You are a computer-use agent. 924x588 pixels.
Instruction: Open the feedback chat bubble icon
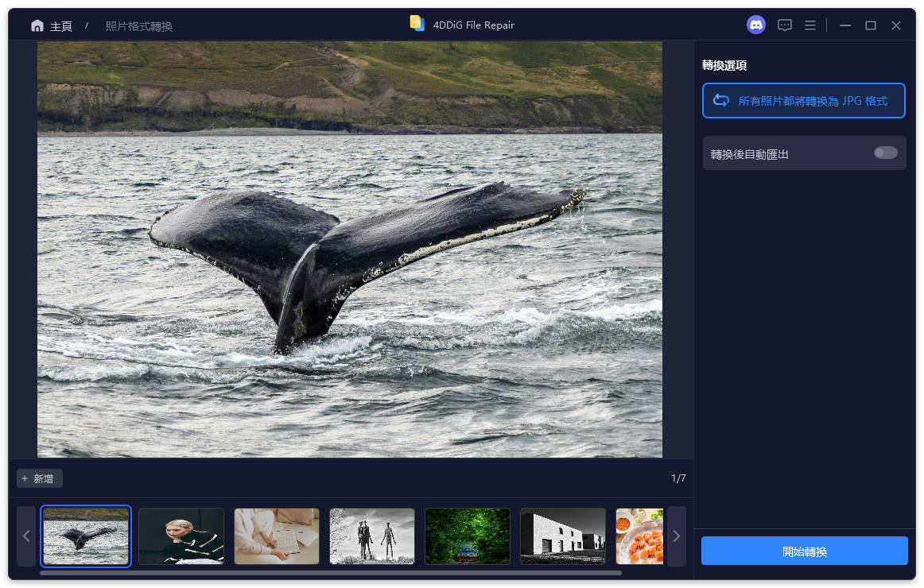pyautogui.click(x=785, y=25)
